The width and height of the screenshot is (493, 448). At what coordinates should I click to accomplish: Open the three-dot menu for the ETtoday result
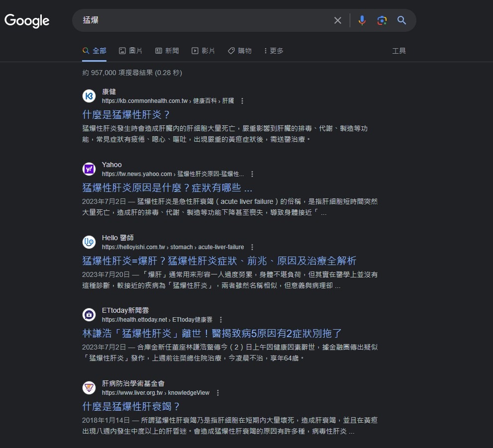(x=221, y=320)
